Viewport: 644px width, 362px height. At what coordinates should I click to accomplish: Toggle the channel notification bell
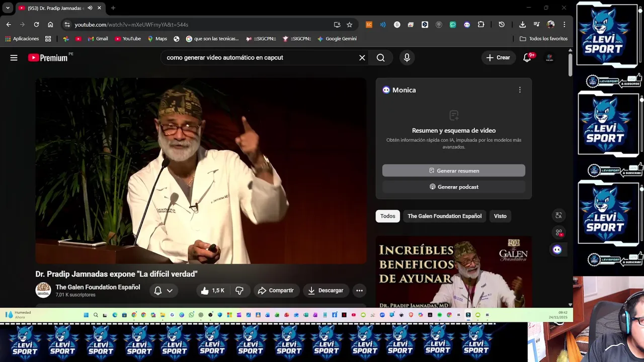(x=158, y=291)
